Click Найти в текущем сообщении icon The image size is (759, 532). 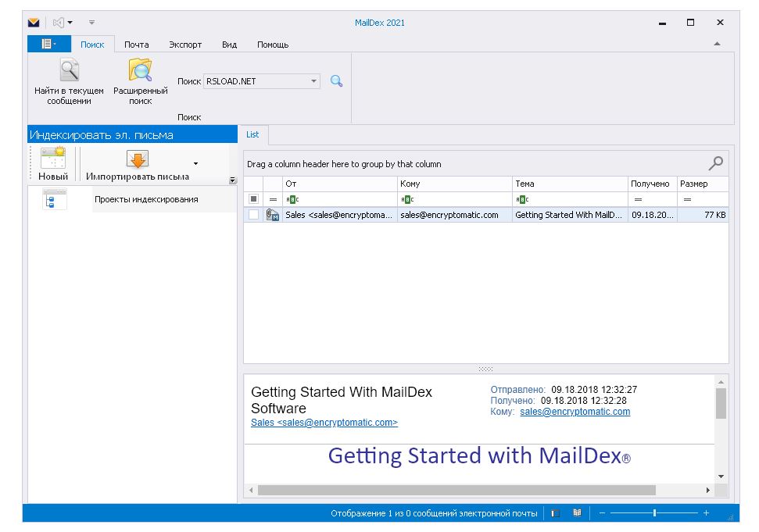pos(70,70)
